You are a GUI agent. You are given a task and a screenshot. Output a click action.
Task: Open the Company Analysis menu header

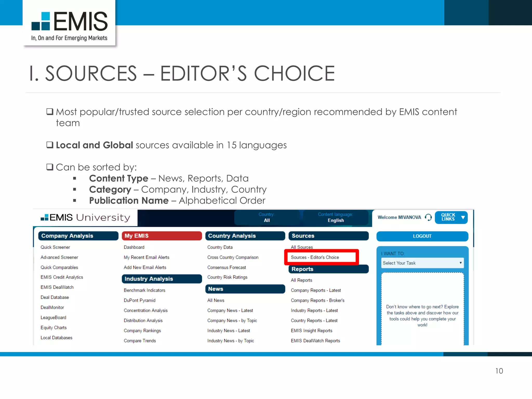point(78,236)
